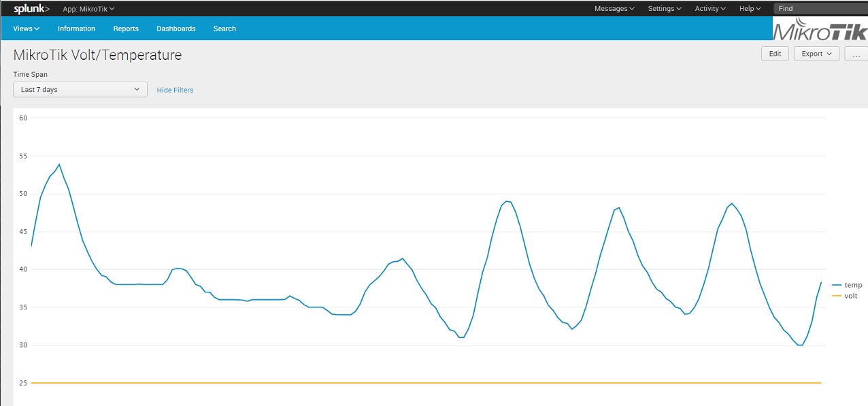
Task: Go to the Search tab
Action: [224, 29]
